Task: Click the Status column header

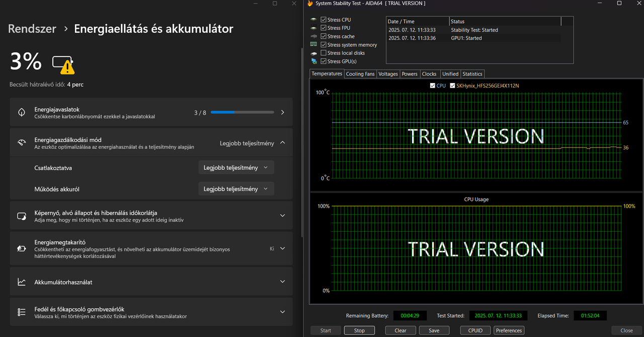Action: (505, 22)
